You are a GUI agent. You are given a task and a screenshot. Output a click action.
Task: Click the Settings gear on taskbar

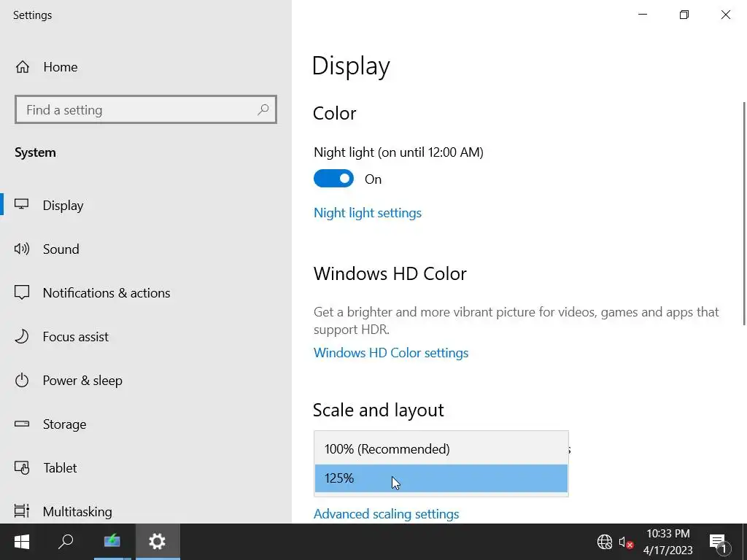click(x=158, y=542)
